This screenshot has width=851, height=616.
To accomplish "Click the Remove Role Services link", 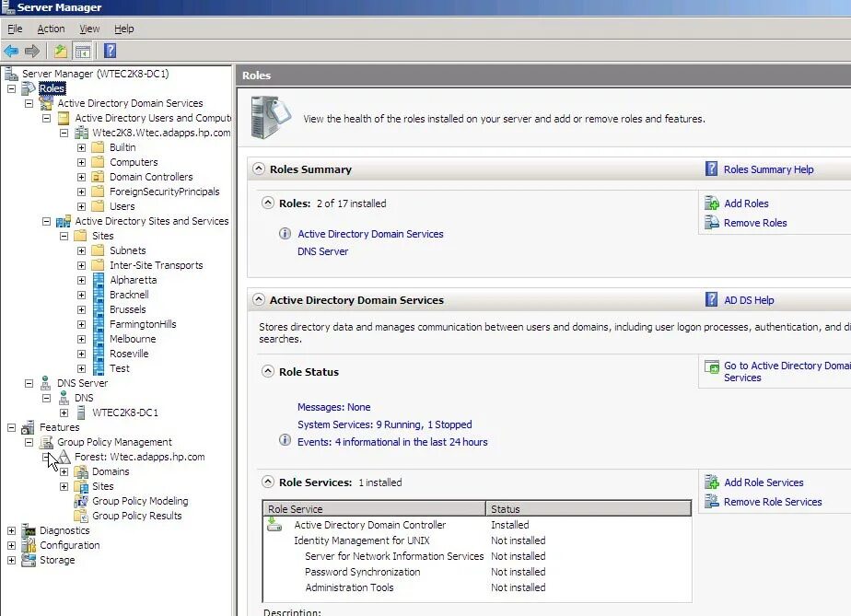I will (773, 502).
